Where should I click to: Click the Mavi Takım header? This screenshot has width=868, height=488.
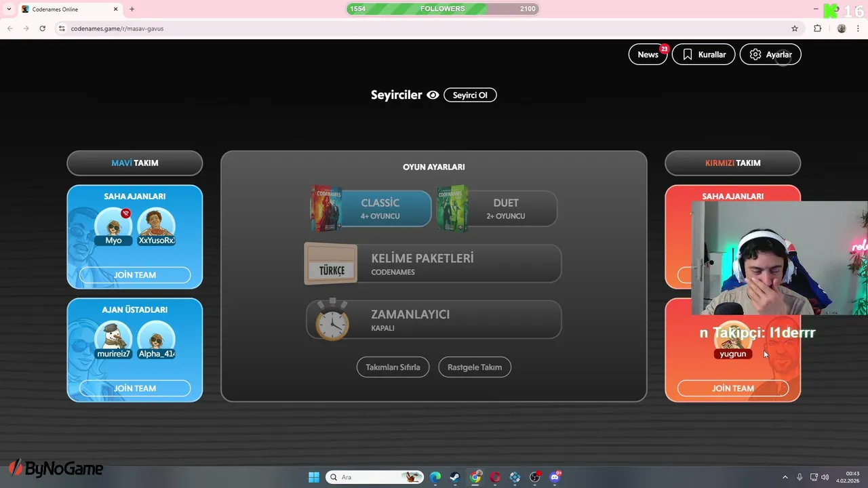[135, 163]
